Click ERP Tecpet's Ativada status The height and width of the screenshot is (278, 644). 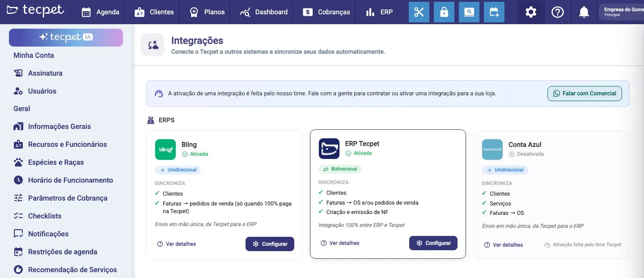coord(359,153)
